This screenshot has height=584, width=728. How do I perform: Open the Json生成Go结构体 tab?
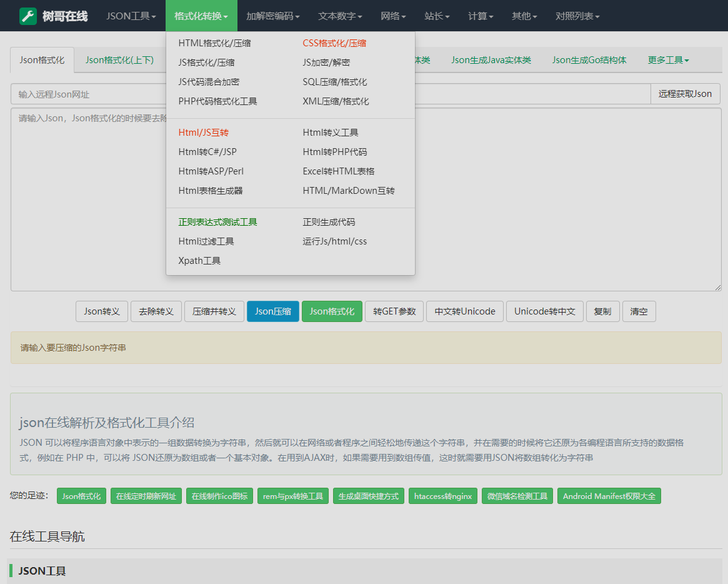[x=589, y=60]
